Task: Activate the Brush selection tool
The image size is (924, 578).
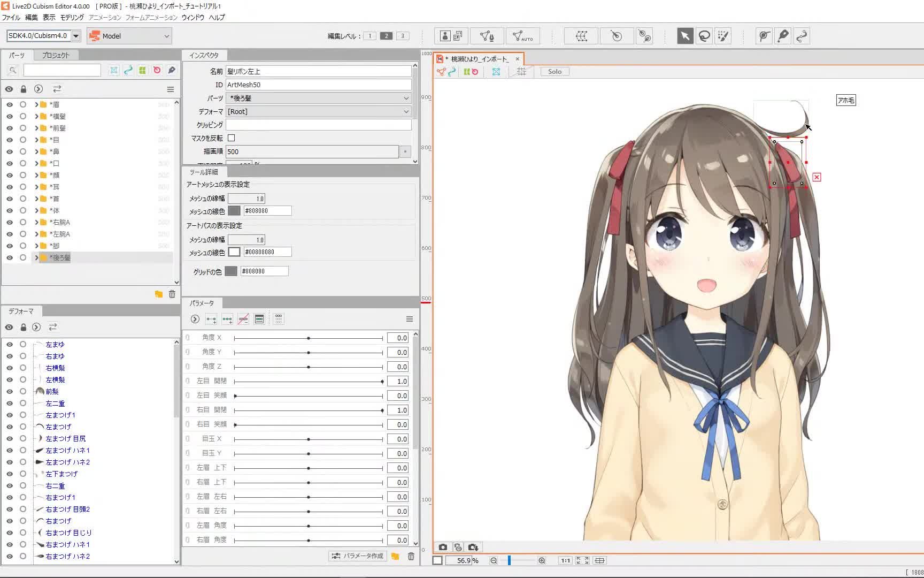Action: 723,36
